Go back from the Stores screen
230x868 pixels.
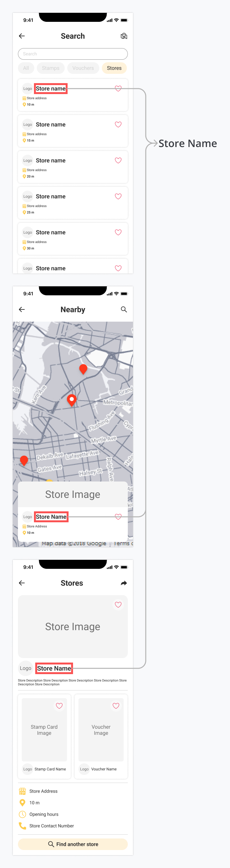pyautogui.click(x=22, y=583)
